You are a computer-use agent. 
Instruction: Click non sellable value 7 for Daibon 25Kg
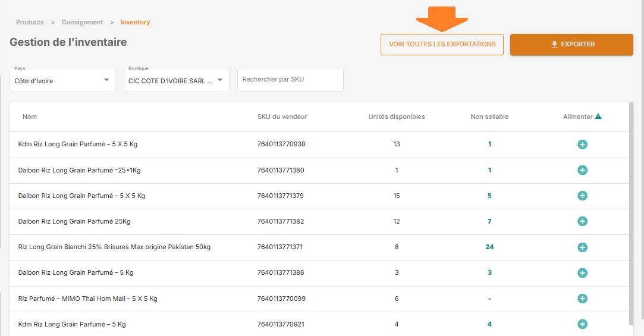[489, 221]
